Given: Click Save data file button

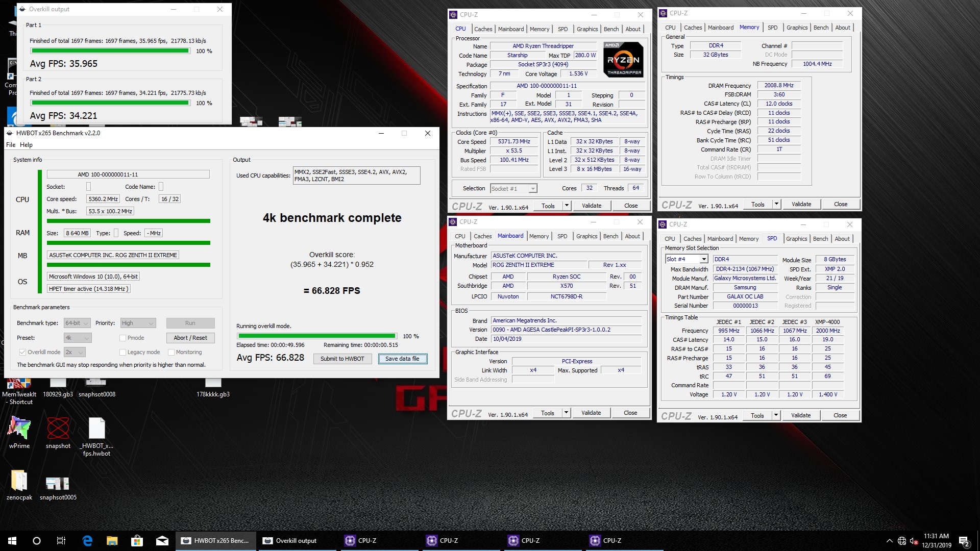Looking at the screenshot, I should (x=402, y=359).
